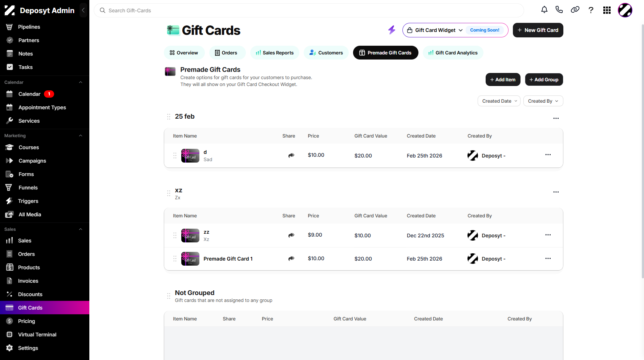This screenshot has width=644, height=360.
Task: Collapse the Marketing sidebar section
Action: coord(81,136)
